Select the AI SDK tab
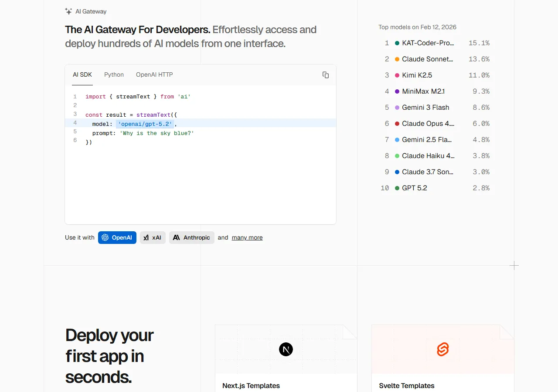The image size is (558, 392). [82, 75]
